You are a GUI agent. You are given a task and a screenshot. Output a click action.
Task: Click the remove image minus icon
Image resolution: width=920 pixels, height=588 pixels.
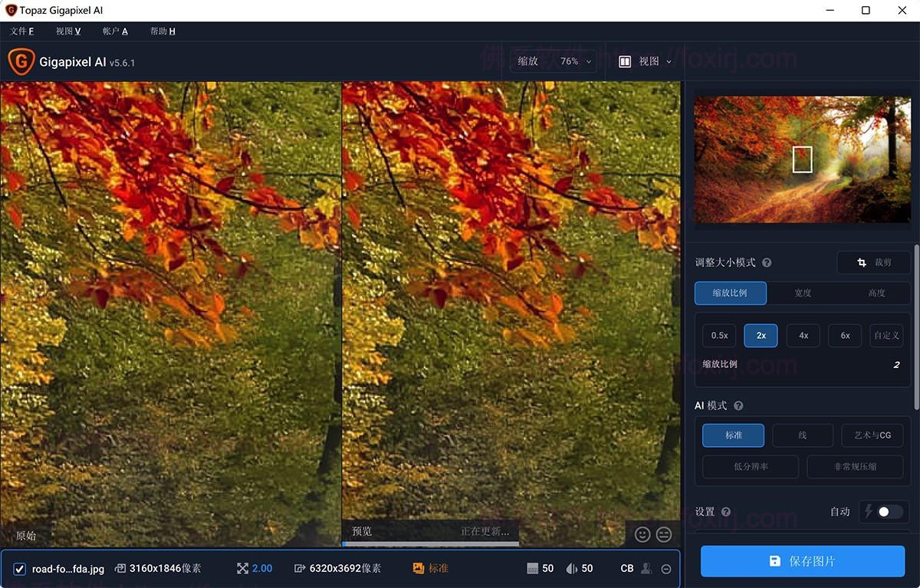[x=666, y=569]
